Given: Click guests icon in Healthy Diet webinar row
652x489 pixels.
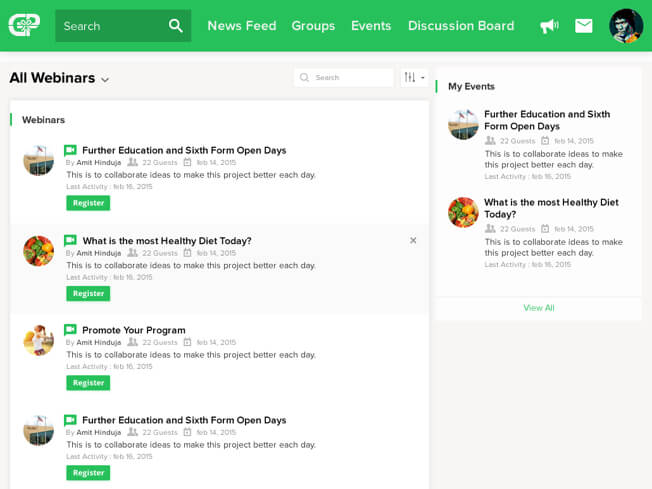Looking at the screenshot, I should coord(132,252).
